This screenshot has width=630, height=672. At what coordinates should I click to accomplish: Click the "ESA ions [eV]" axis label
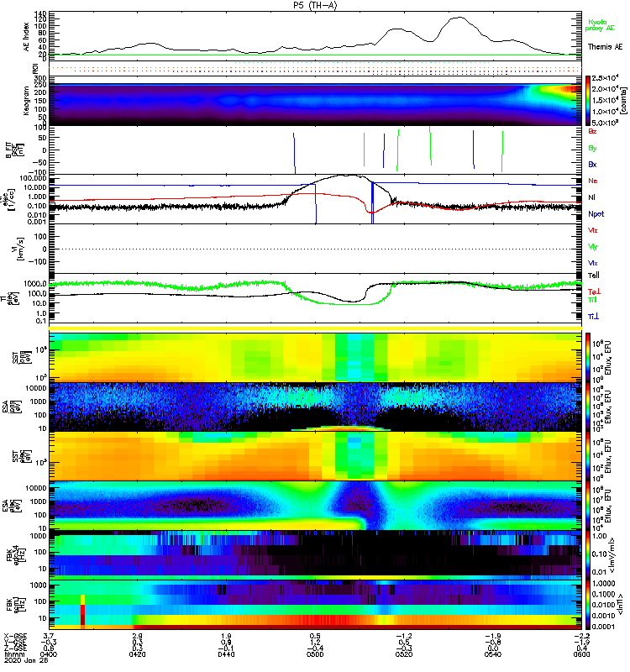pyautogui.click(x=13, y=407)
